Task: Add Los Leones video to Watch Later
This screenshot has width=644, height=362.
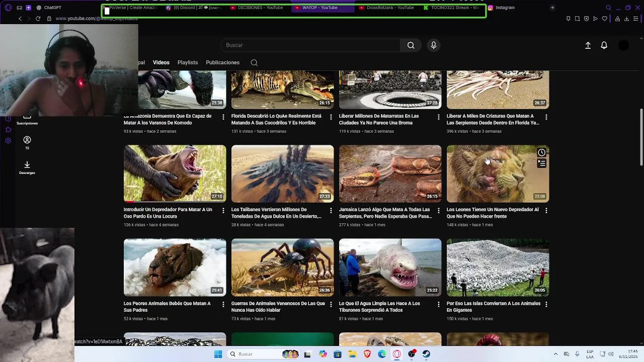Action: tap(541, 153)
